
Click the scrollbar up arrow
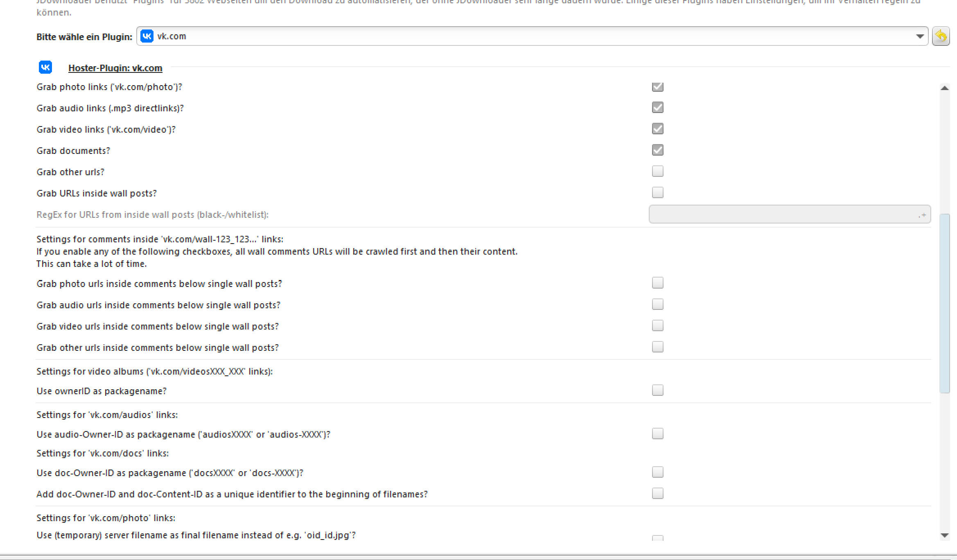pyautogui.click(x=945, y=88)
